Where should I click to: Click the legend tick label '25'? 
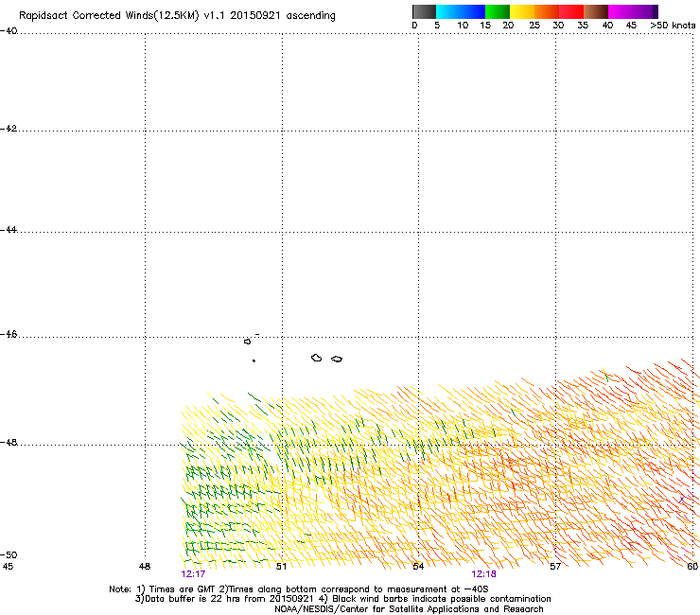(x=534, y=26)
